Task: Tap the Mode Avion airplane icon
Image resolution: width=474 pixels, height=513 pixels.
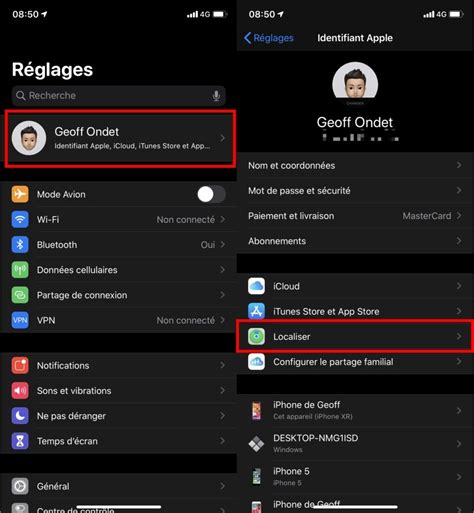Action: tap(20, 194)
